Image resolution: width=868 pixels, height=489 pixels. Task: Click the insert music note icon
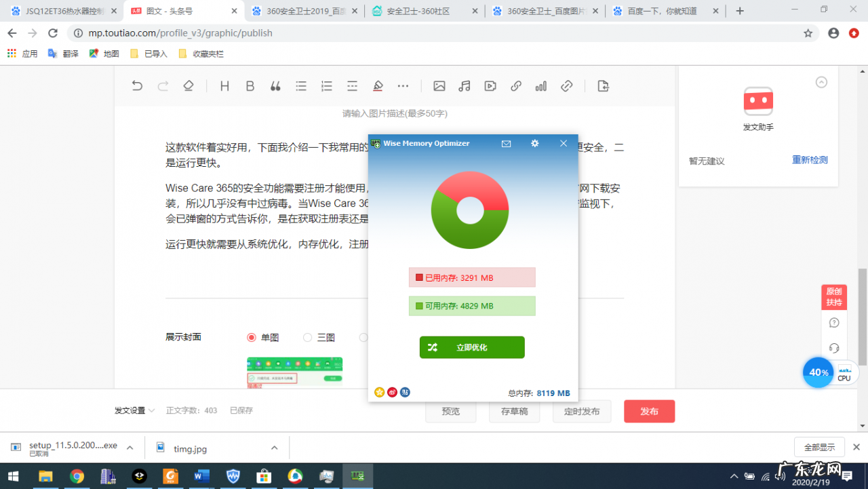pos(464,85)
